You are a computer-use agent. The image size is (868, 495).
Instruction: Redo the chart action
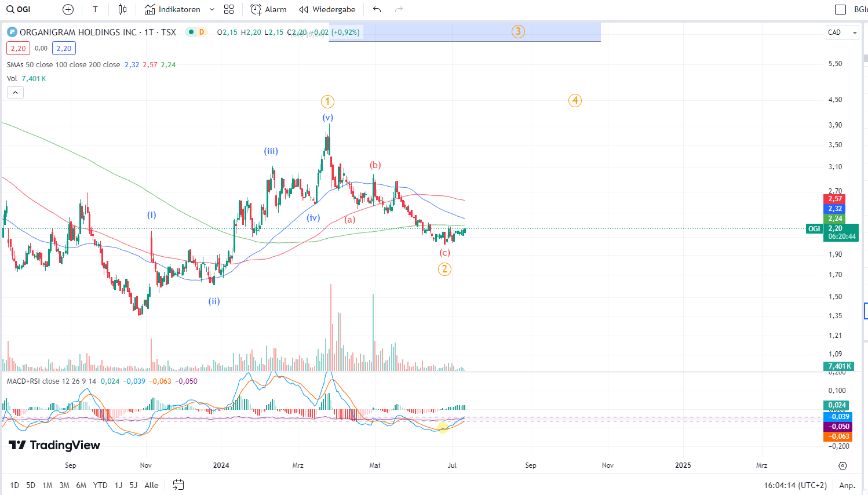(x=399, y=9)
